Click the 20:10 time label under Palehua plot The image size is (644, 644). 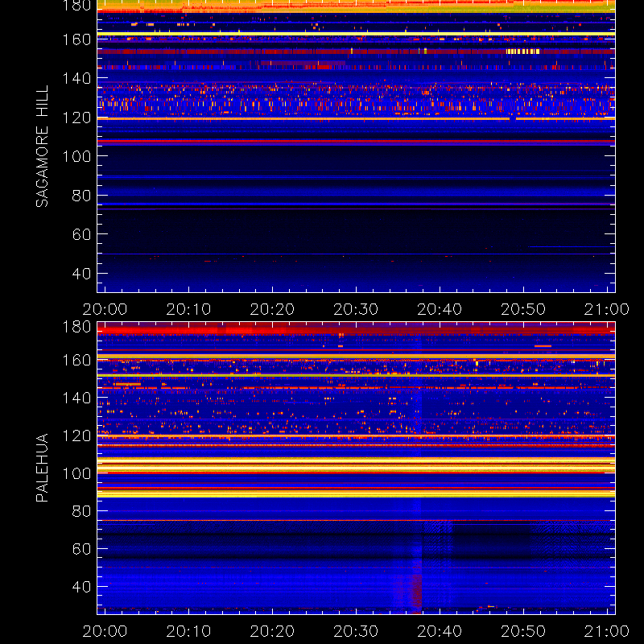188,631
